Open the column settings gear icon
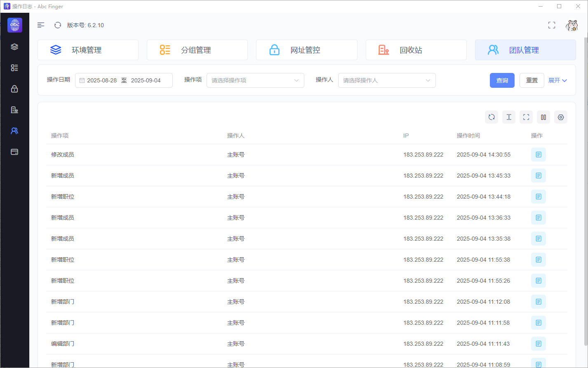Viewport: 588px width, 368px height. (561, 117)
